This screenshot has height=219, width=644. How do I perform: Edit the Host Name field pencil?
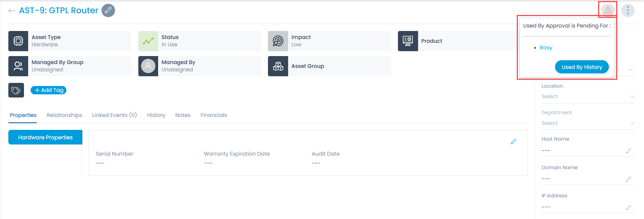click(x=628, y=151)
